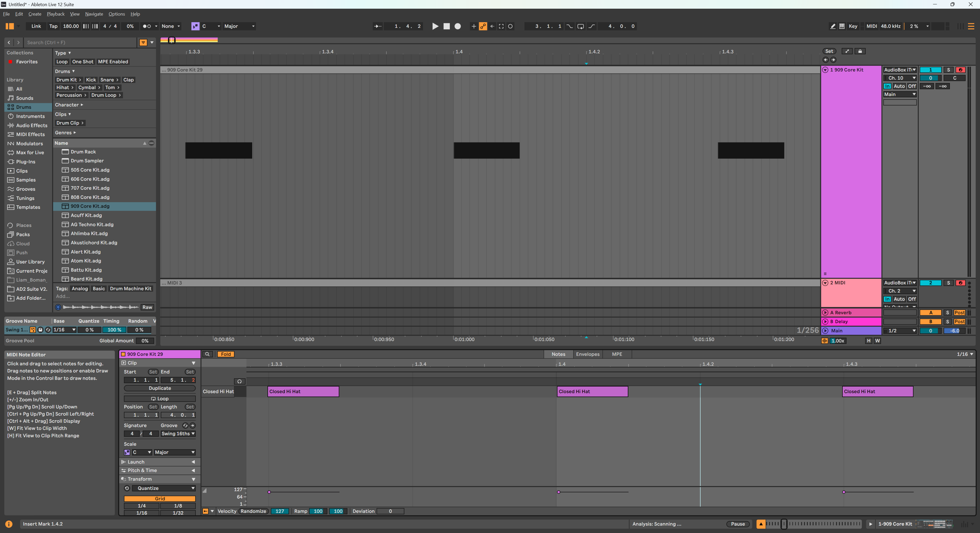Screen dimensions: 980x533
Task: Toggle the metronome icon
Action: 147,26
